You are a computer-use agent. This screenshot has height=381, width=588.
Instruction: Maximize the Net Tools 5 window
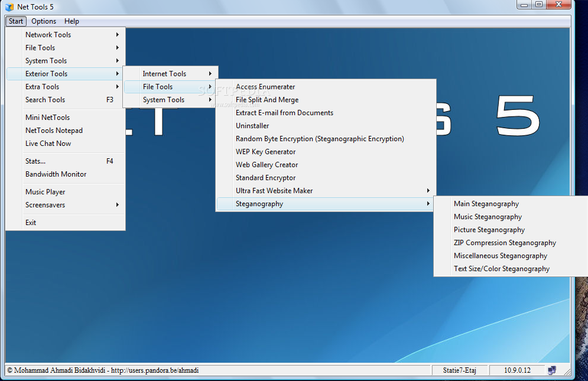point(539,5)
